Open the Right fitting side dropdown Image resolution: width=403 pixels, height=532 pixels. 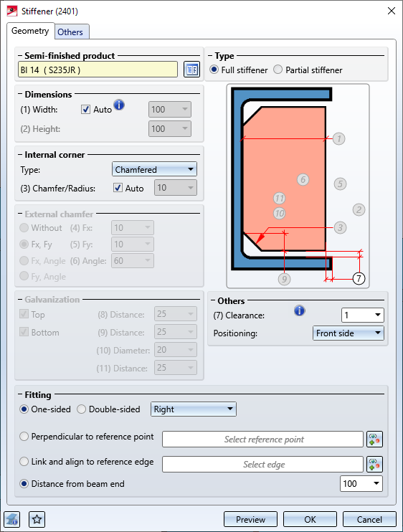point(194,409)
